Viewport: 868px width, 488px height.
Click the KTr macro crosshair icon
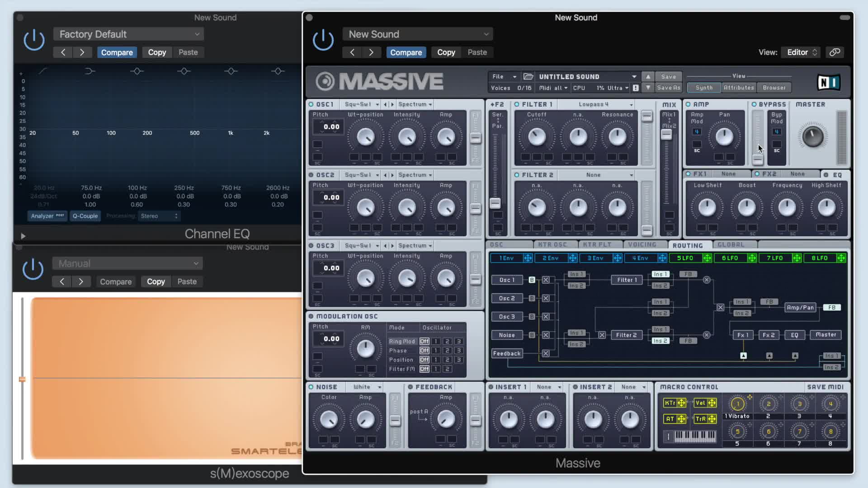(681, 403)
